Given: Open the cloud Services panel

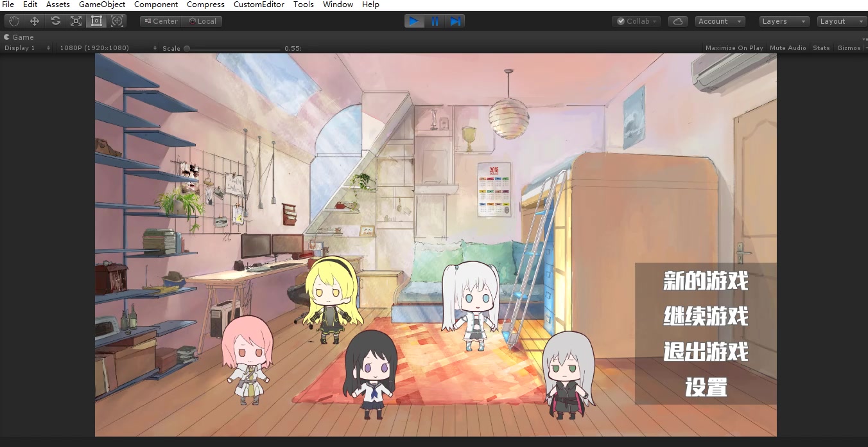Looking at the screenshot, I should [678, 21].
